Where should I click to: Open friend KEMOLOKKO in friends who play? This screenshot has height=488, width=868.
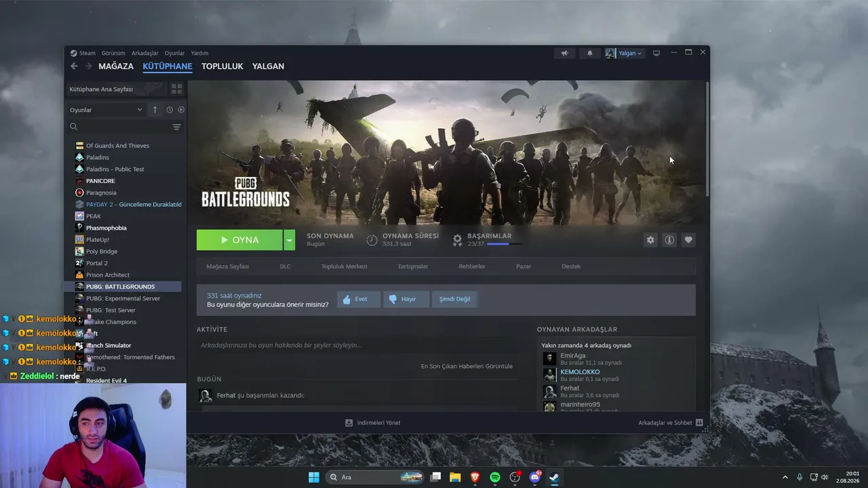[x=580, y=372]
